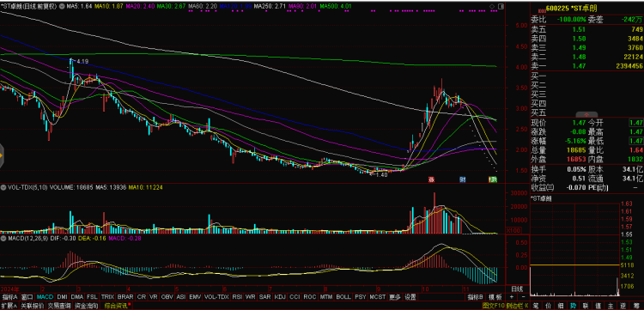Select the MACD indicator tab

click(x=46, y=297)
